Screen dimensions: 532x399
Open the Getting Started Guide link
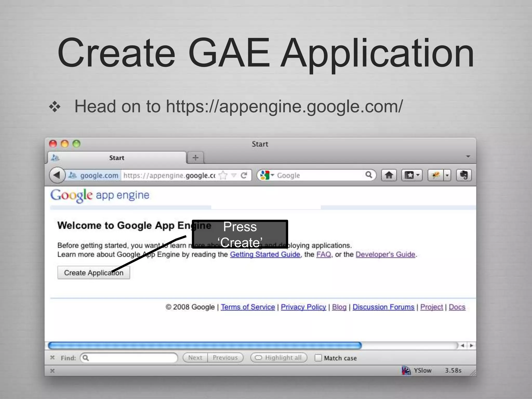click(x=265, y=254)
